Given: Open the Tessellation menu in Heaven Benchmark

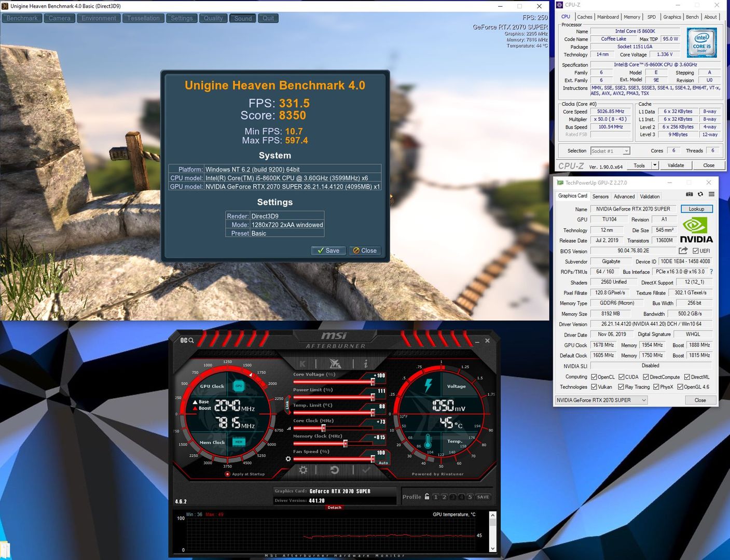Looking at the screenshot, I should (x=144, y=18).
